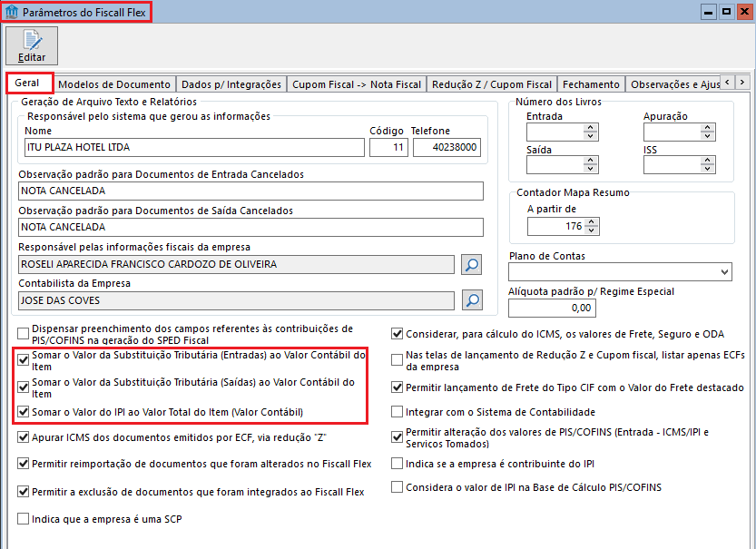Toggle Considerar Frete, Seguro e ODA checkbox
The width and height of the screenshot is (756, 549).
[x=397, y=334]
